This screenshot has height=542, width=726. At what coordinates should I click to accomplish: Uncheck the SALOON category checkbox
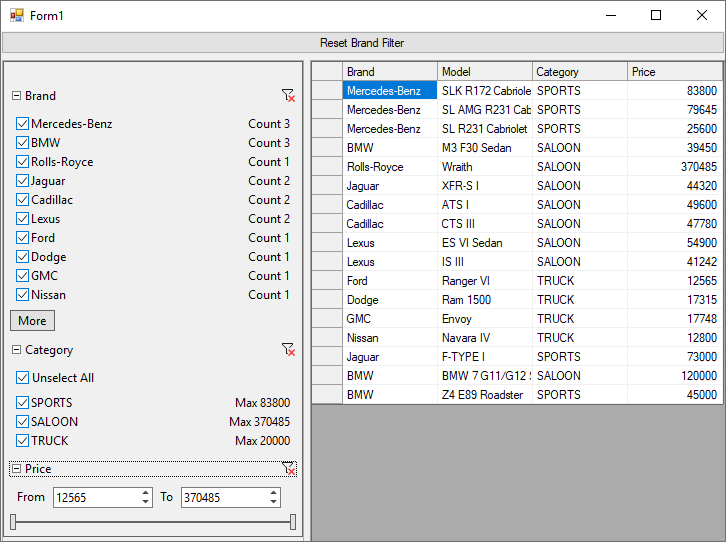coord(22,422)
